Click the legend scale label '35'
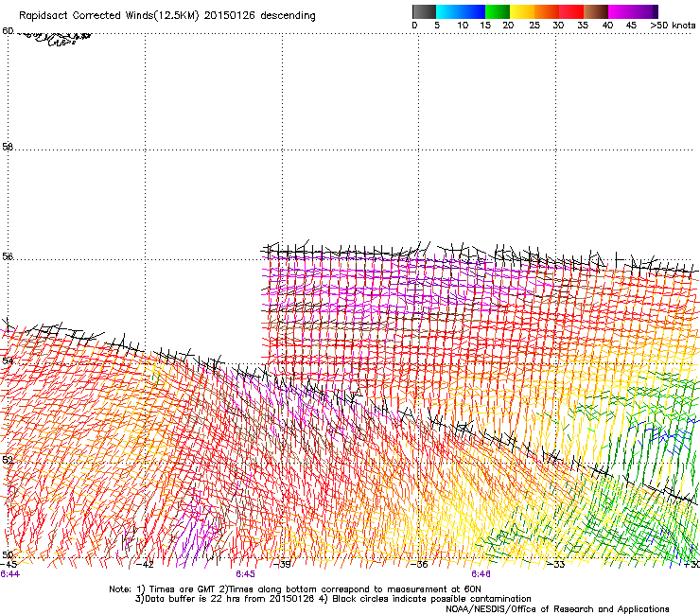Viewport: 700px width, 615px height. (583, 26)
